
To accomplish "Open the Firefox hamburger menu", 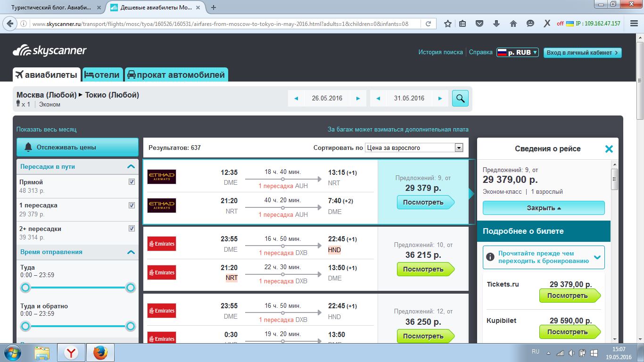I will (633, 24).
